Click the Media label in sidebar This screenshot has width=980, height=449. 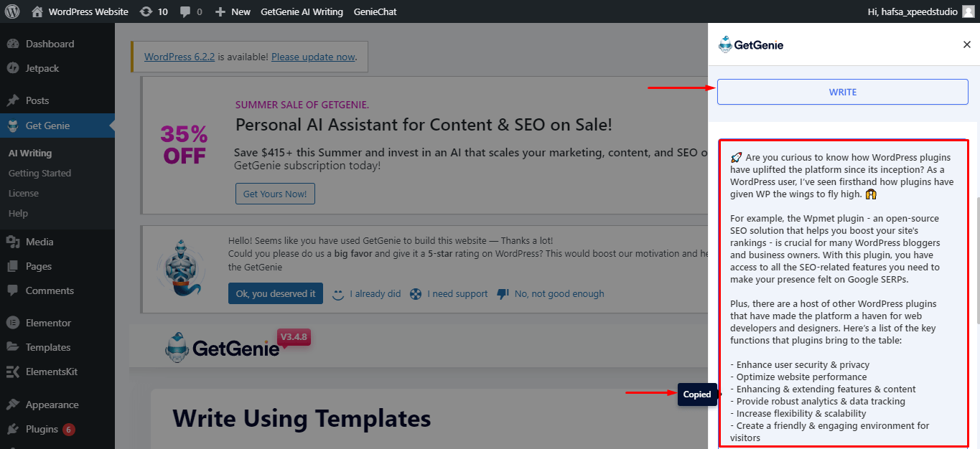point(39,242)
